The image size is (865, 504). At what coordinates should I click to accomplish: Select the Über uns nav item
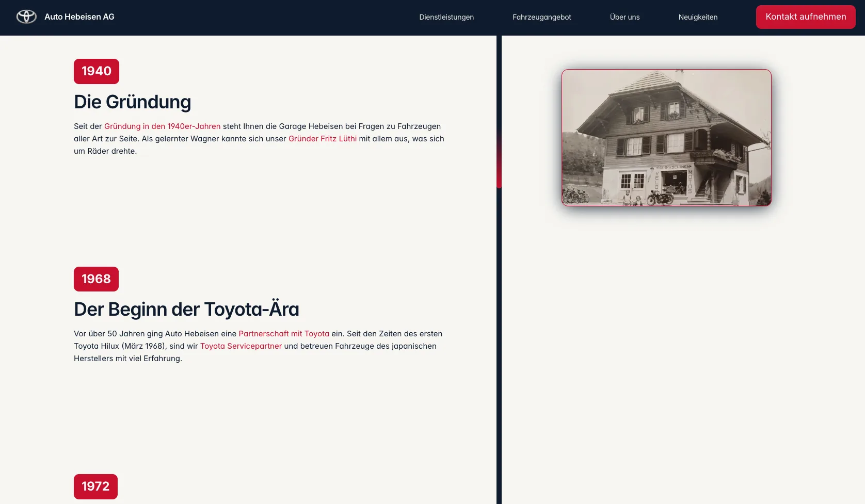[x=624, y=17]
